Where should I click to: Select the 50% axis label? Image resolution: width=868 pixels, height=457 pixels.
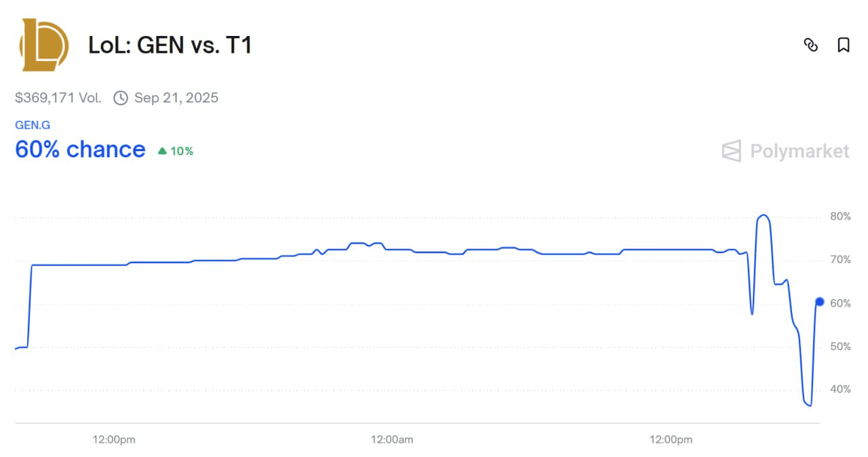point(840,346)
